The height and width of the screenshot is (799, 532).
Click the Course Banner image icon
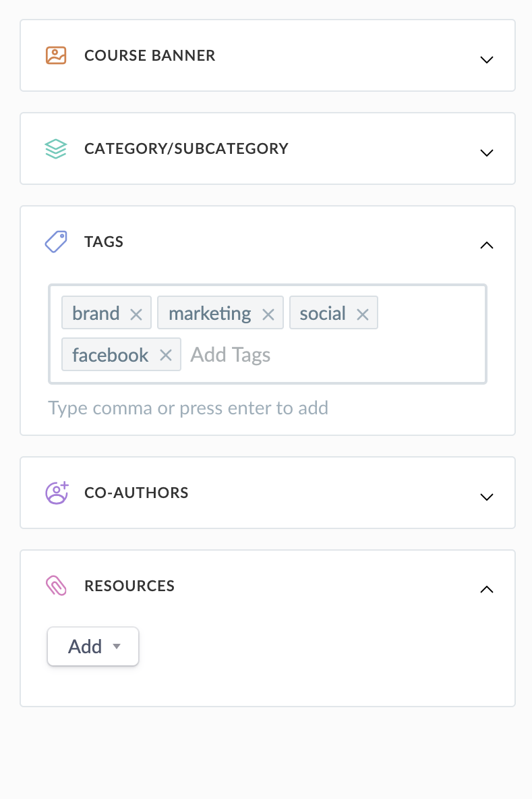pyautogui.click(x=56, y=55)
